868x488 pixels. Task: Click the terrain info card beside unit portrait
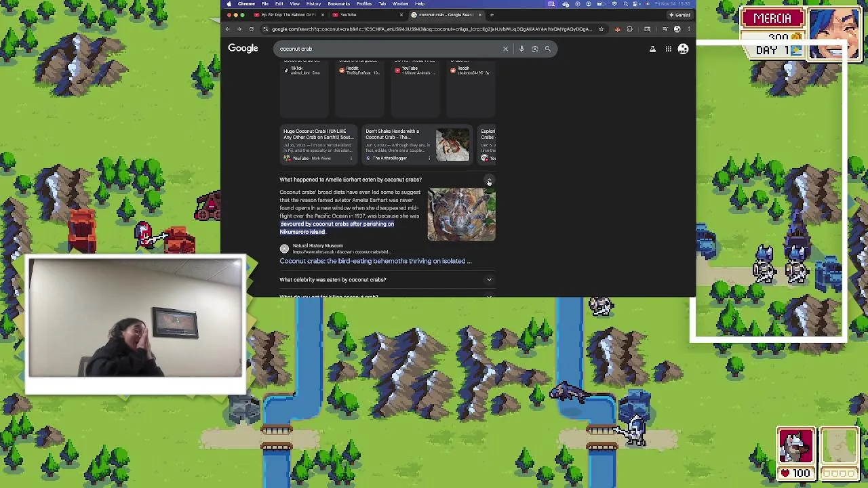(840, 453)
